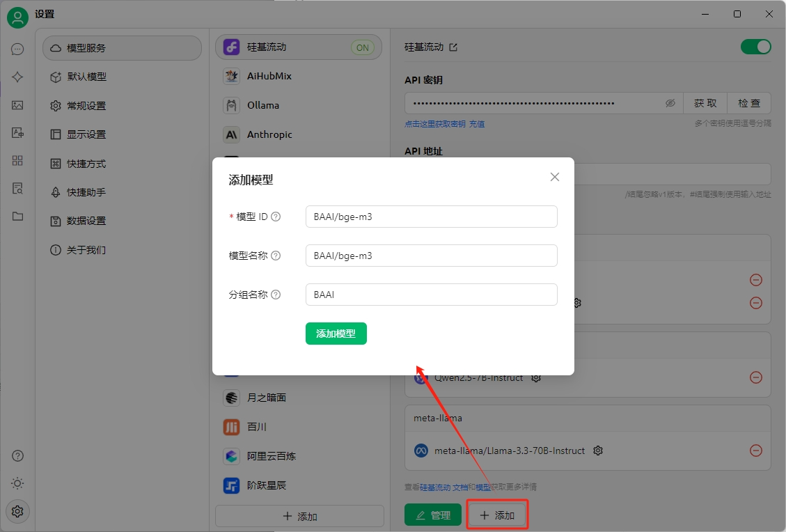The image size is (786, 532).
Task: Open the agents star sidebar icon
Action: 17,77
